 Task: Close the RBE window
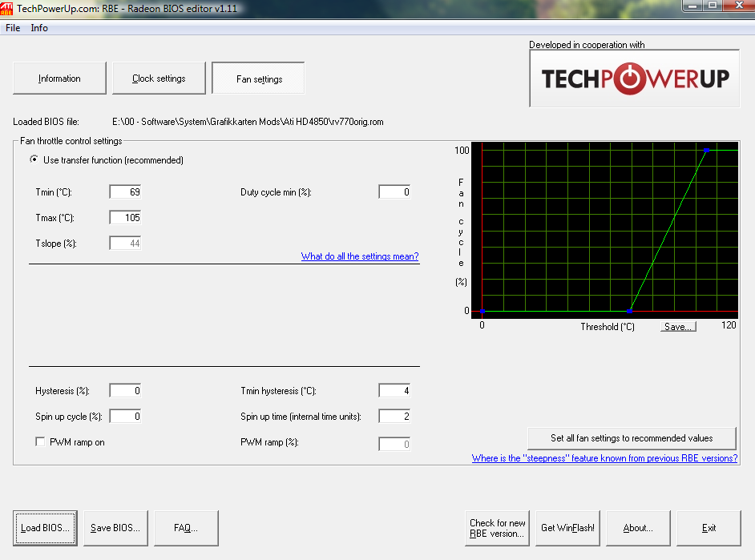739,6
